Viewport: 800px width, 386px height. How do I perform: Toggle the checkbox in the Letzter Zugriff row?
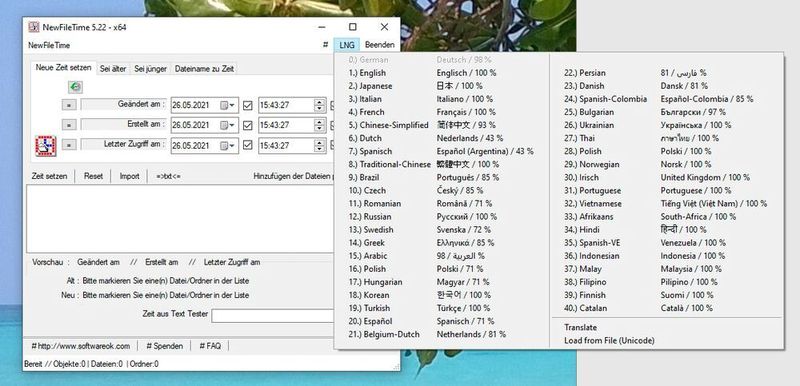click(248, 145)
